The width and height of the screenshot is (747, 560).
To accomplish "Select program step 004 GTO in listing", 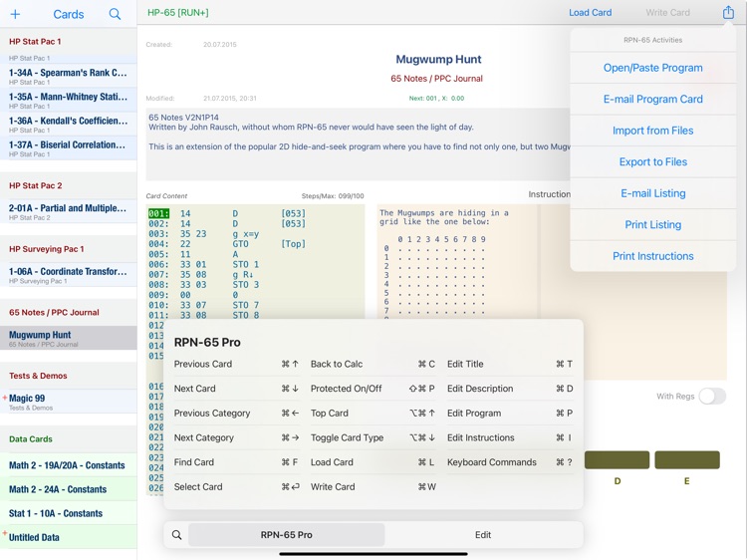I will (x=227, y=244).
